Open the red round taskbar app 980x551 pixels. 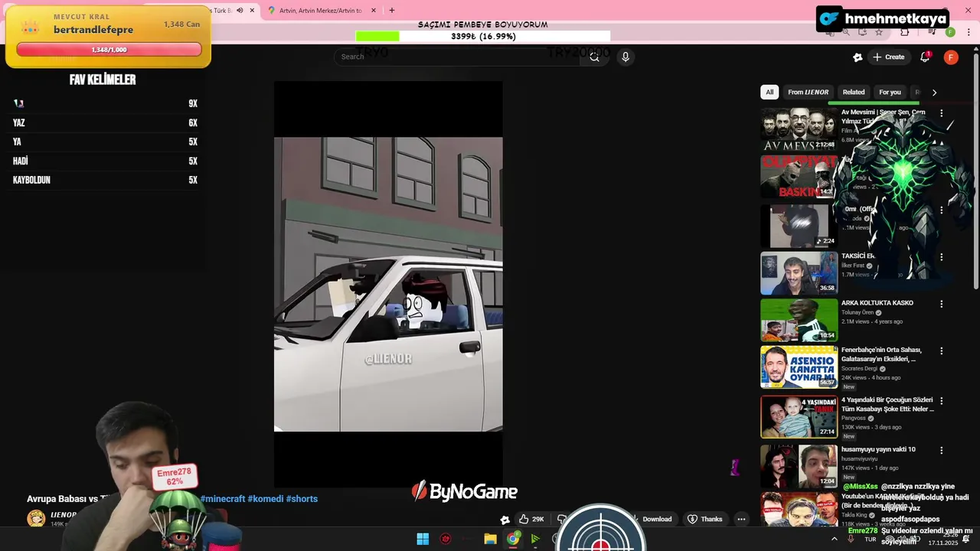click(446, 539)
